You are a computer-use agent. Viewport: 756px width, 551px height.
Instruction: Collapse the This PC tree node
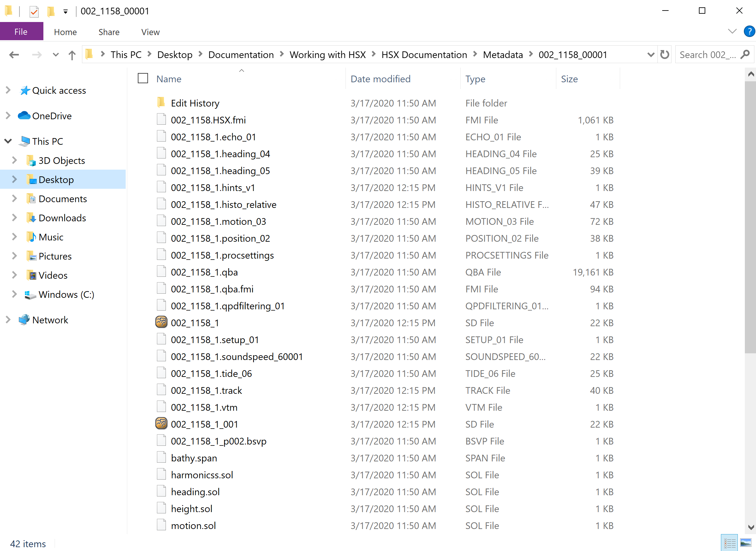8,141
